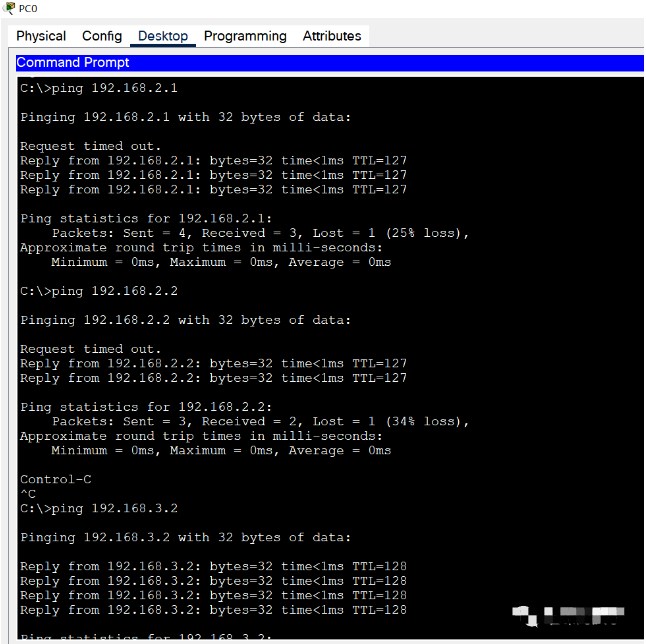Click the Command Prompt title bar

click(x=330, y=63)
